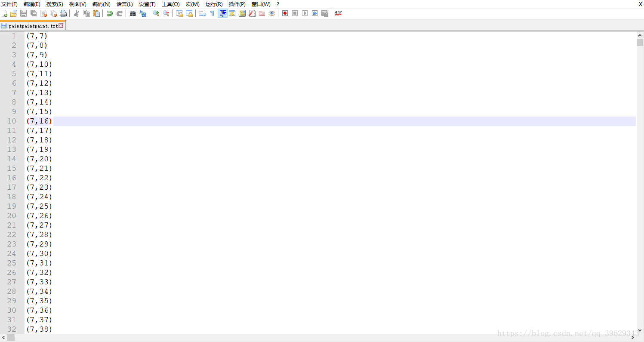Open the 语言(L) menu

tap(125, 4)
